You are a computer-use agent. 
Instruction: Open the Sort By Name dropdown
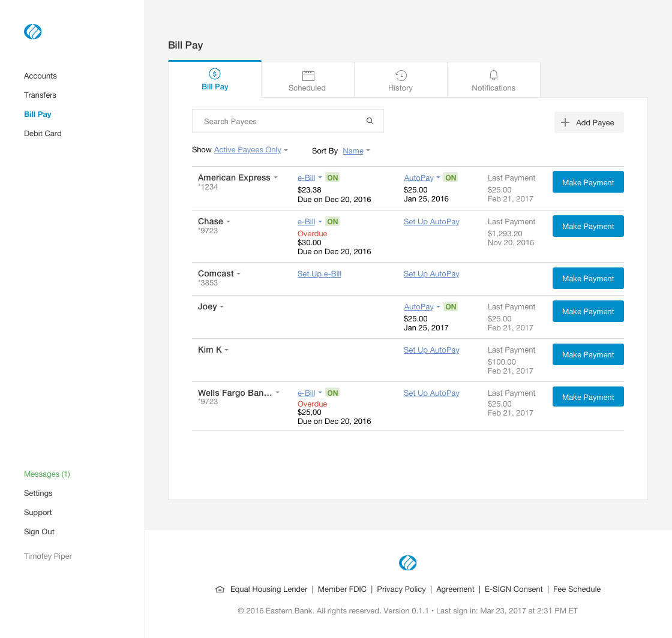(356, 151)
